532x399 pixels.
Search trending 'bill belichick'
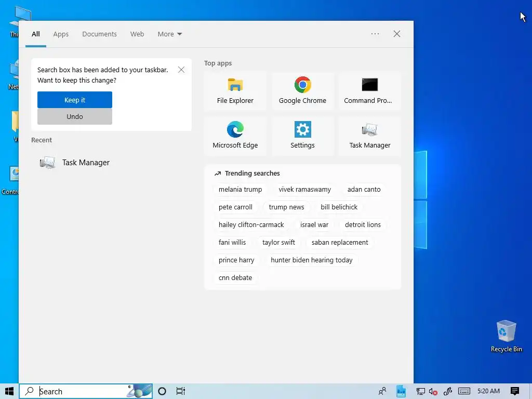pyautogui.click(x=339, y=207)
